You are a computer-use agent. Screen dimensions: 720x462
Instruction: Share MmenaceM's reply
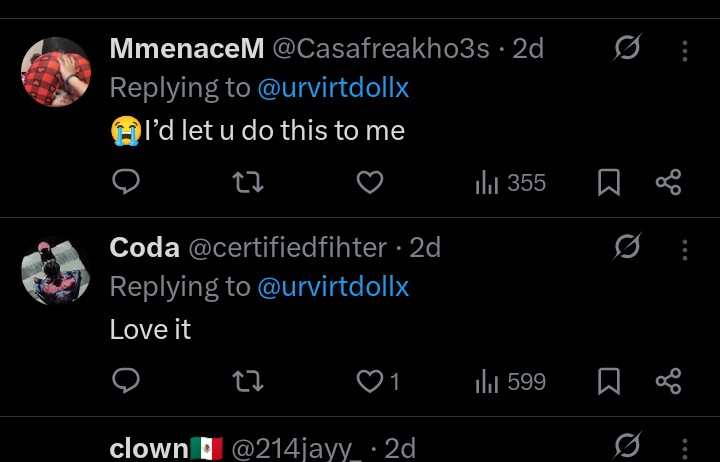(x=668, y=182)
